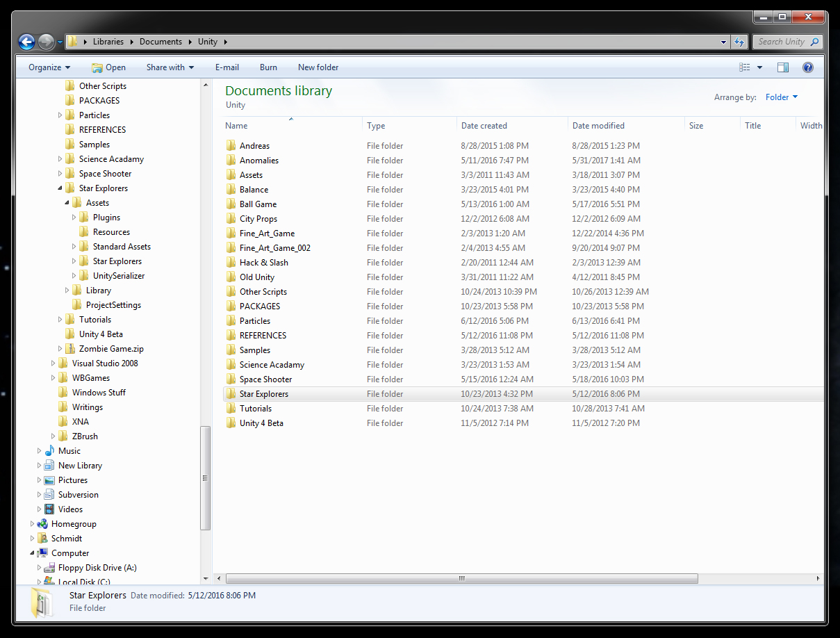The width and height of the screenshot is (840, 638).
Task: Choose the E-mail toolbar command
Action: coord(227,67)
